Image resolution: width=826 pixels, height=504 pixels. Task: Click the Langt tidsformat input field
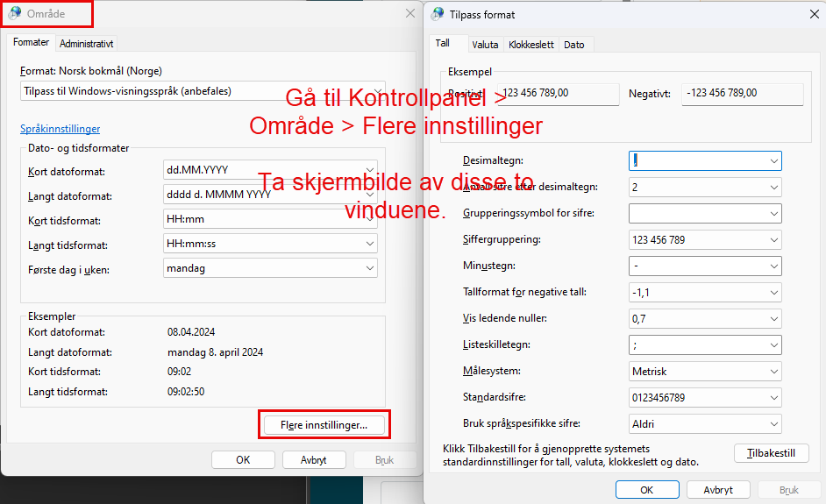[270, 245]
